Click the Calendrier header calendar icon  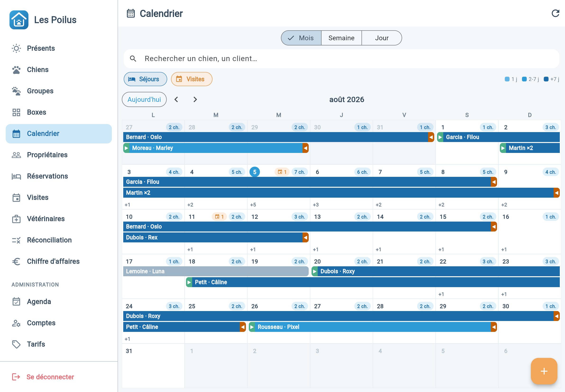(x=131, y=13)
